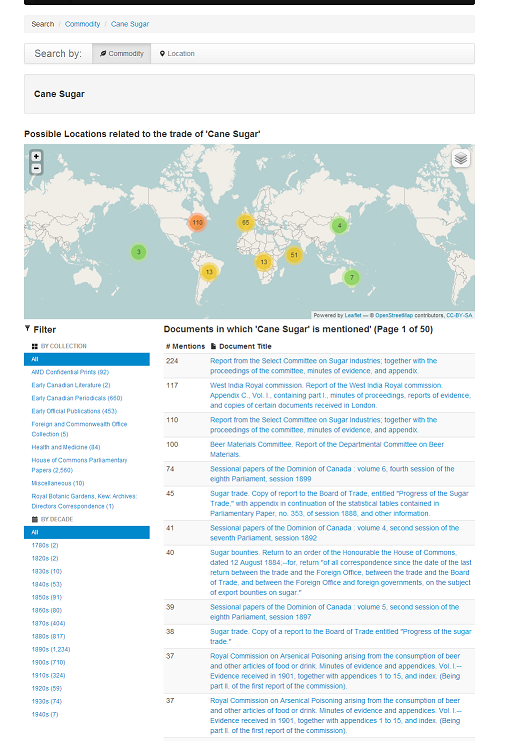Screen dimensions: 517x741
Task: Filter by House of Commons Parliamentary Papers
Action: coord(79,465)
